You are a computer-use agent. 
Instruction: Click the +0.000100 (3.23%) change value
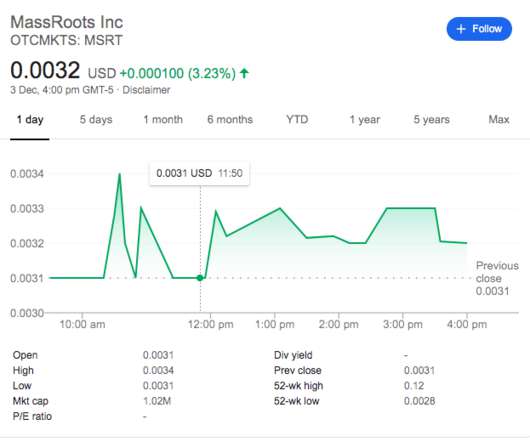click(x=177, y=73)
